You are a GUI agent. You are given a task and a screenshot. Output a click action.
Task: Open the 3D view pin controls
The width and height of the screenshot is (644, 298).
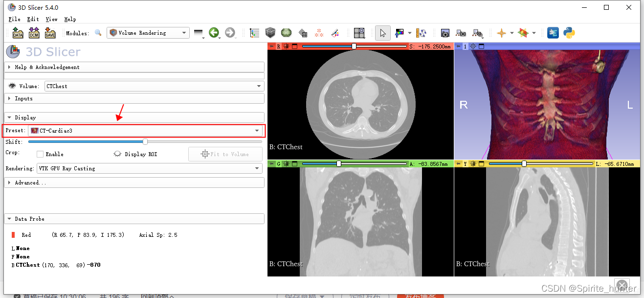[458, 46]
